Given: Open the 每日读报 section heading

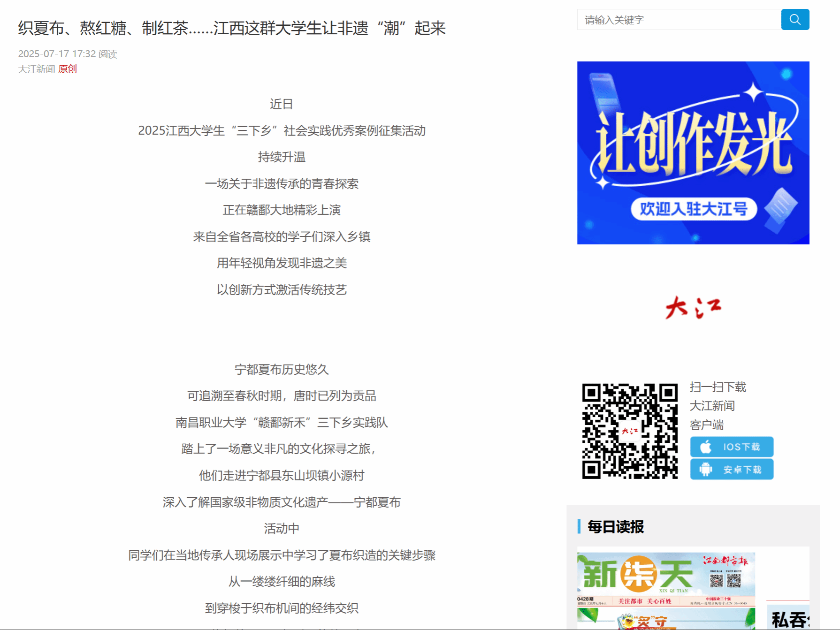Looking at the screenshot, I should (x=616, y=527).
